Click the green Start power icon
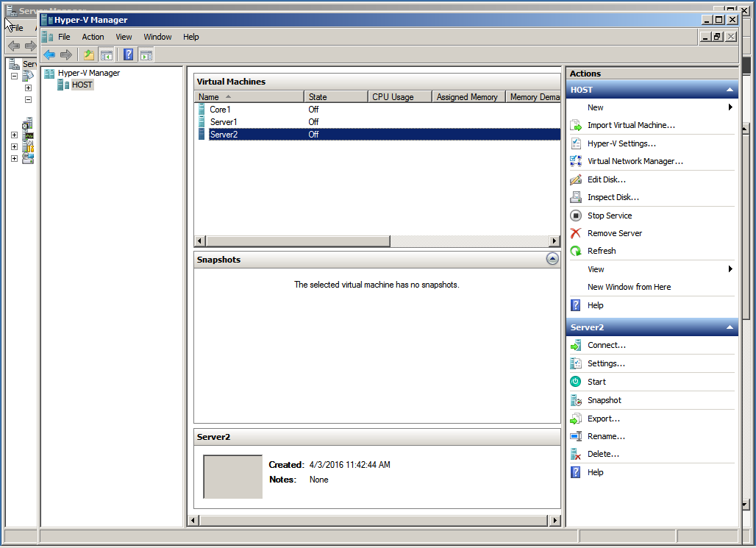Viewport: 756px width, 548px height. [x=576, y=382]
